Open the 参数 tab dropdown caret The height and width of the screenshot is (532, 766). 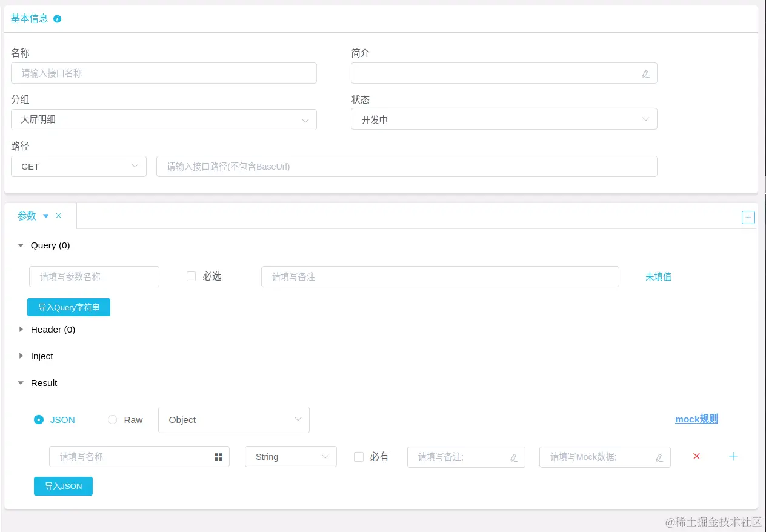(x=46, y=216)
